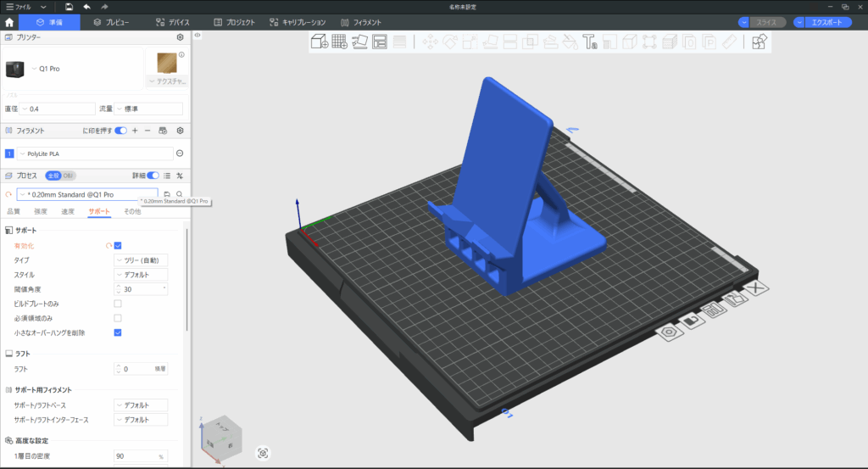Click the Add plate grid icon

339,41
